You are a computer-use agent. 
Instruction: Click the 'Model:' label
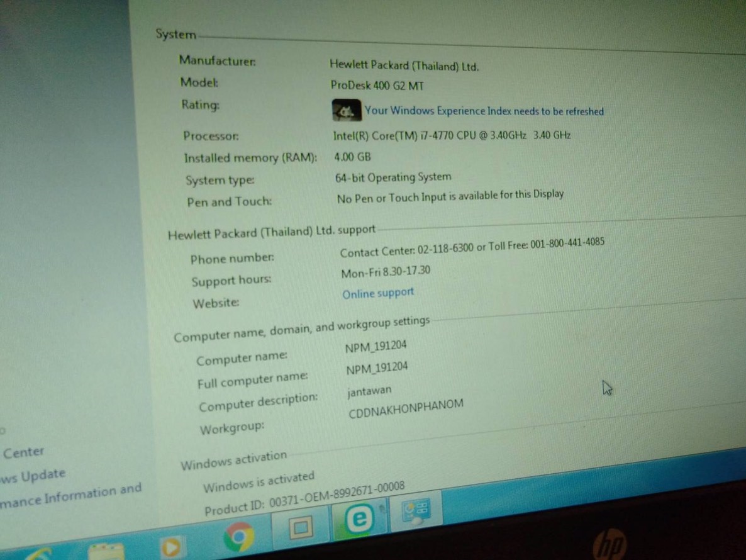[x=199, y=82]
